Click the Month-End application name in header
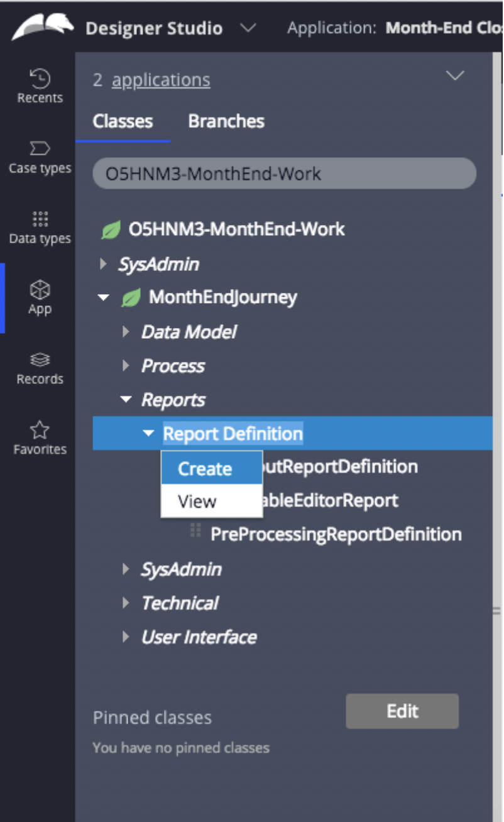 tap(444, 28)
